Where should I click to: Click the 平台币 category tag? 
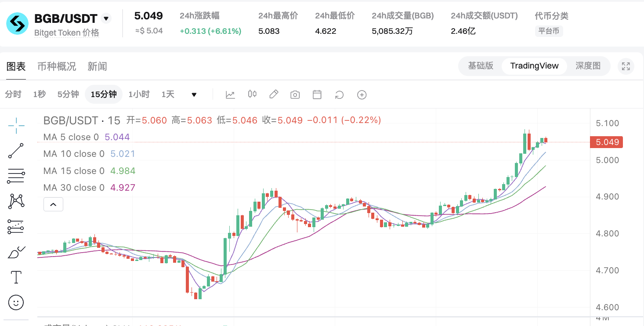pos(549,31)
